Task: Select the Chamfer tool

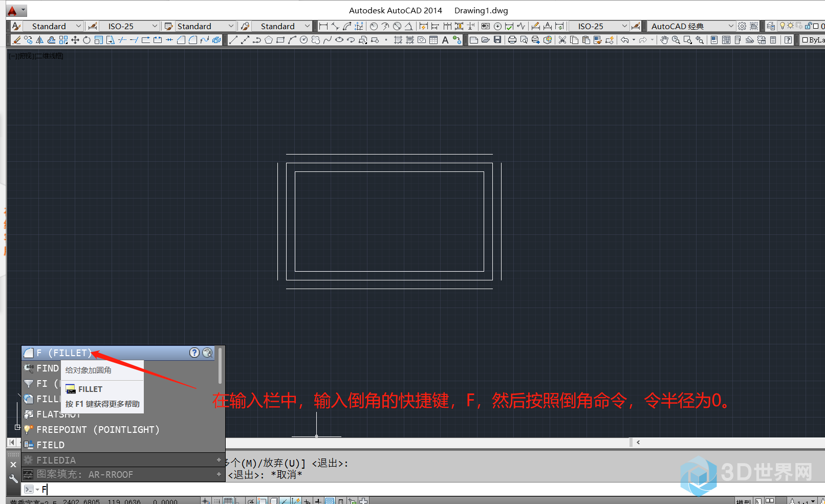Action: tap(181, 40)
